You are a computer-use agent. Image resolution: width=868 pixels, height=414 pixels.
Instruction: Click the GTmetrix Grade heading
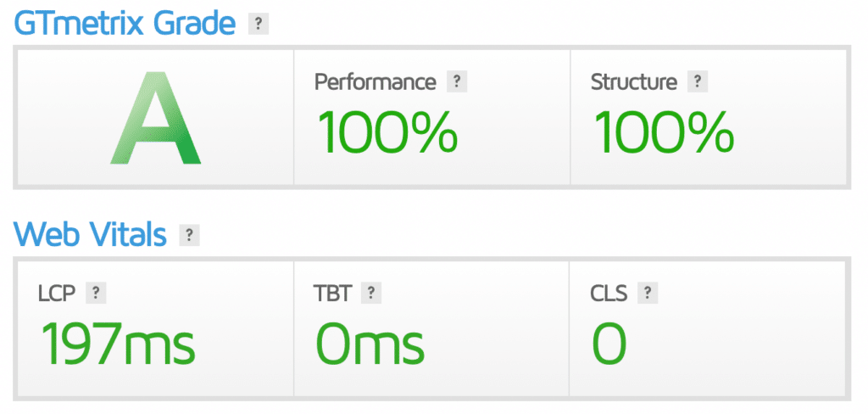coord(124,23)
